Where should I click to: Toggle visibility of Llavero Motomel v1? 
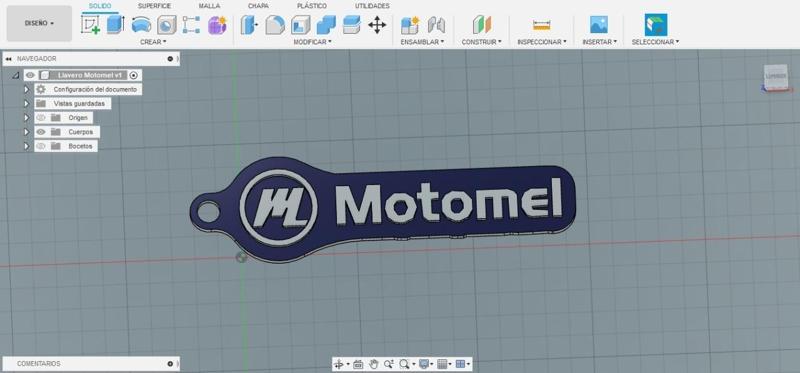tap(30, 75)
